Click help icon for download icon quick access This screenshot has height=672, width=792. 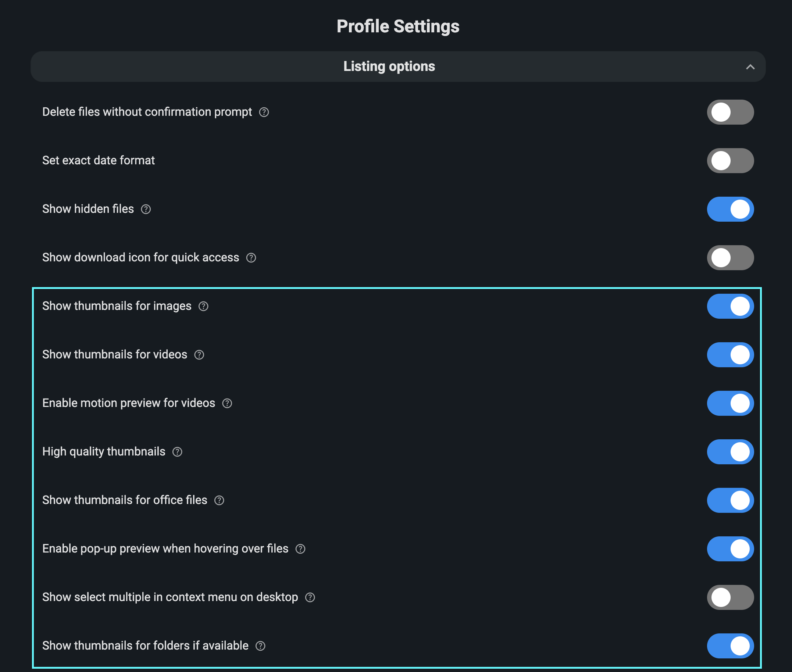[251, 258]
